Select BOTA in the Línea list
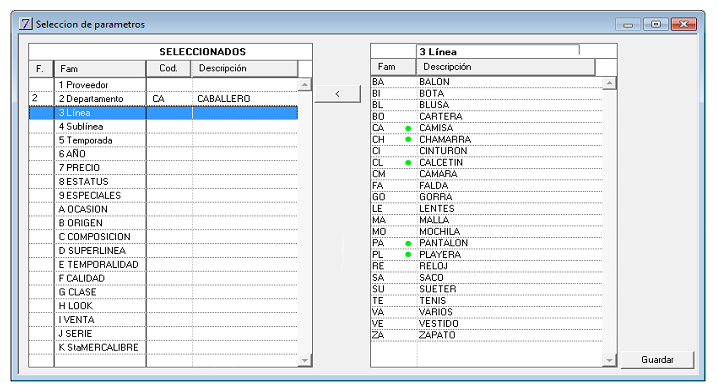This screenshot has height=389, width=718. tap(487, 93)
